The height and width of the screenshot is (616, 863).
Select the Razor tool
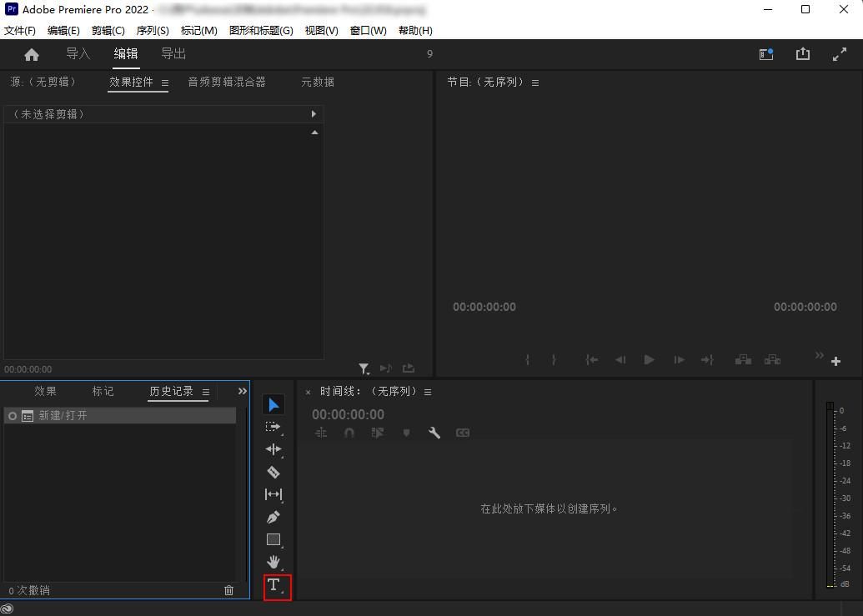273,472
